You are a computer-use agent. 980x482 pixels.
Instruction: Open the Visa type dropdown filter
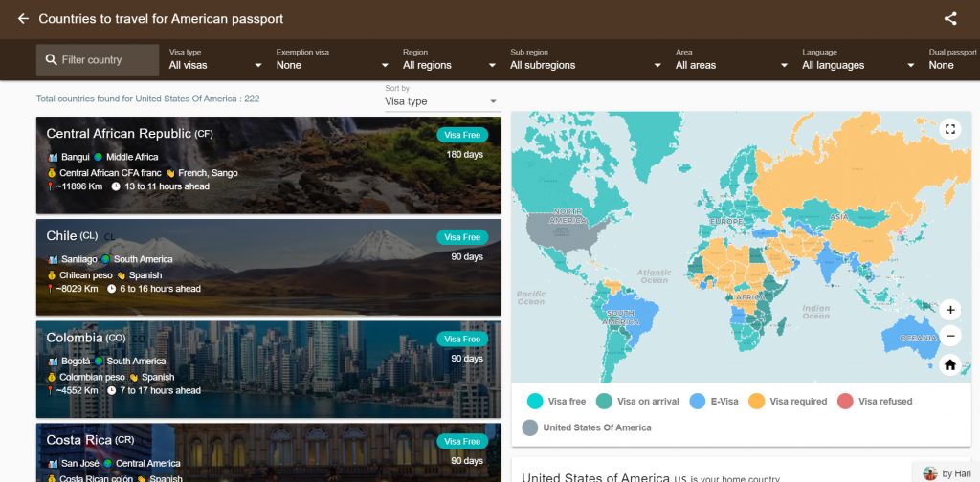click(215, 65)
